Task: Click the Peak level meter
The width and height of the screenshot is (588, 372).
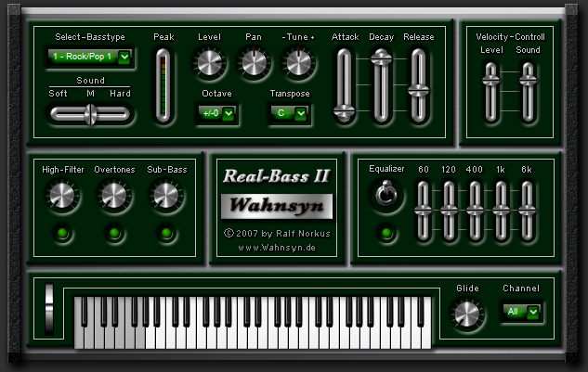Action: tap(163, 85)
